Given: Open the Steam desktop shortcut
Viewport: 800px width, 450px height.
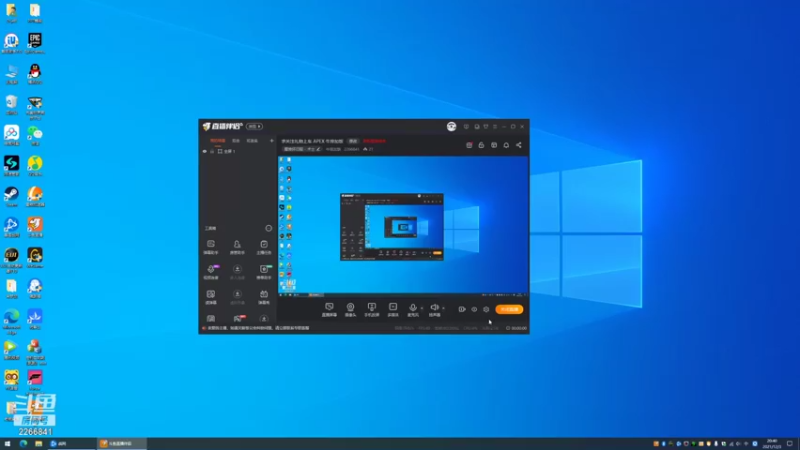Looking at the screenshot, I should (11, 196).
